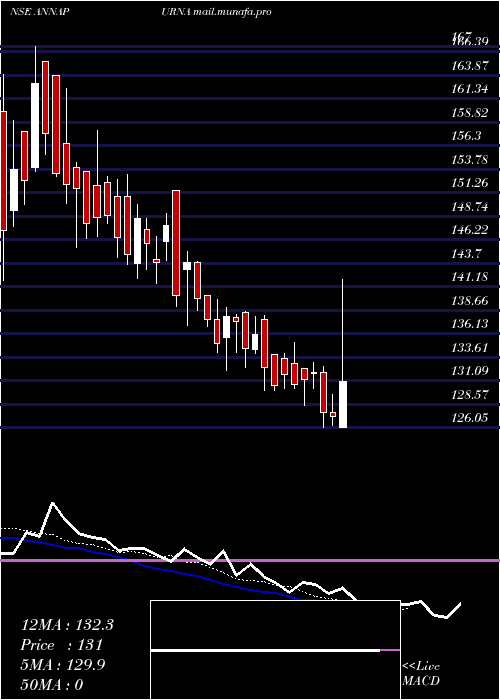Screen dimensions: 500x700
Task: Click the 163.87 price axis label
Action: point(469,66)
